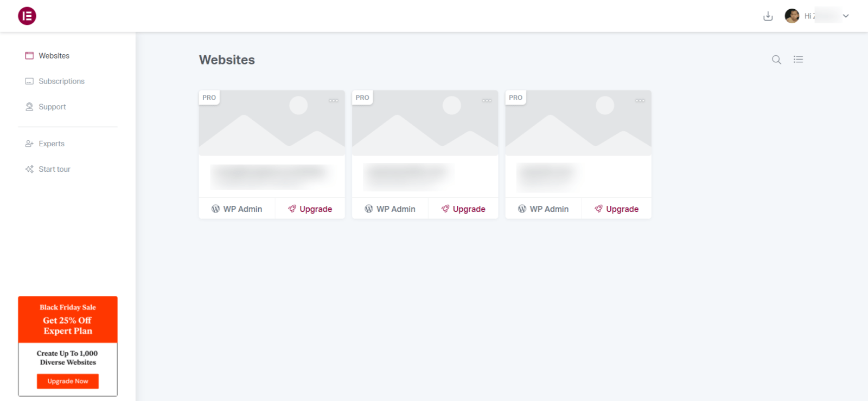This screenshot has height=401, width=868.
Task: Click Start tour in sidebar
Action: [54, 169]
